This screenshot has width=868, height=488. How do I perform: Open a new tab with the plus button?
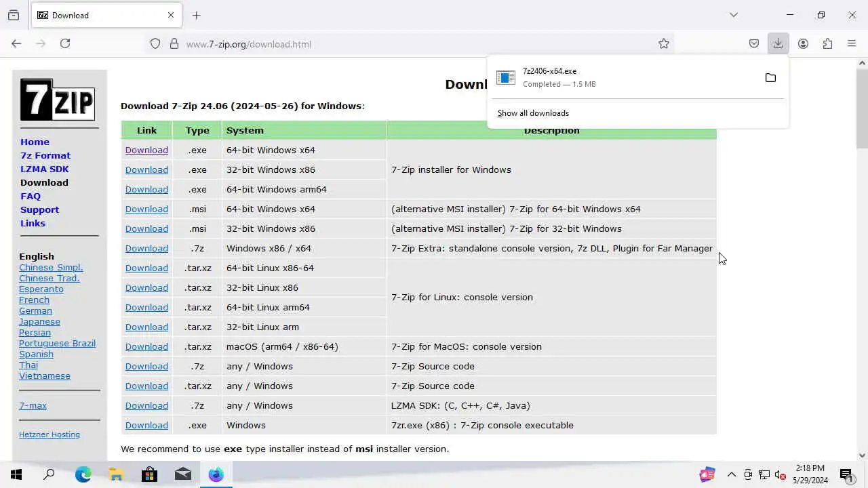coord(197,15)
